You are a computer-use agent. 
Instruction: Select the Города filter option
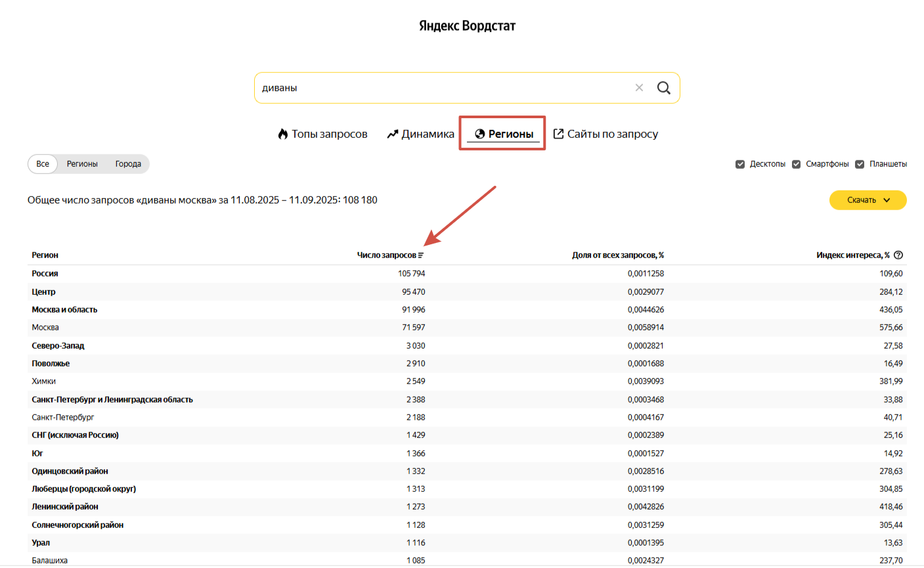128,164
